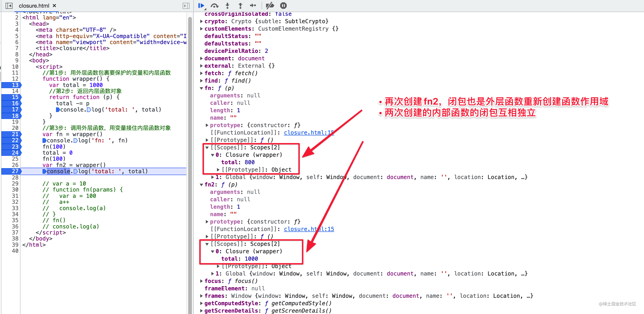This screenshot has height=314, width=644.
Task: Toggle breakpoint on line 27
Action: click(15, 171)
